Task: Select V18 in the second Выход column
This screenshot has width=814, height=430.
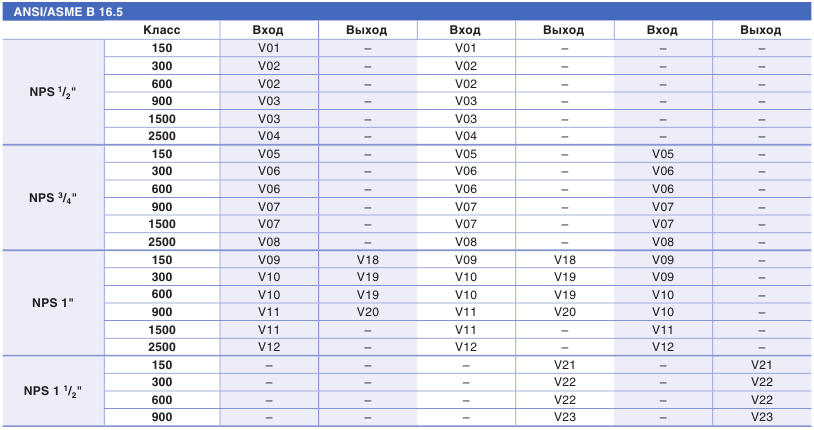Action: tap(565, 260)
